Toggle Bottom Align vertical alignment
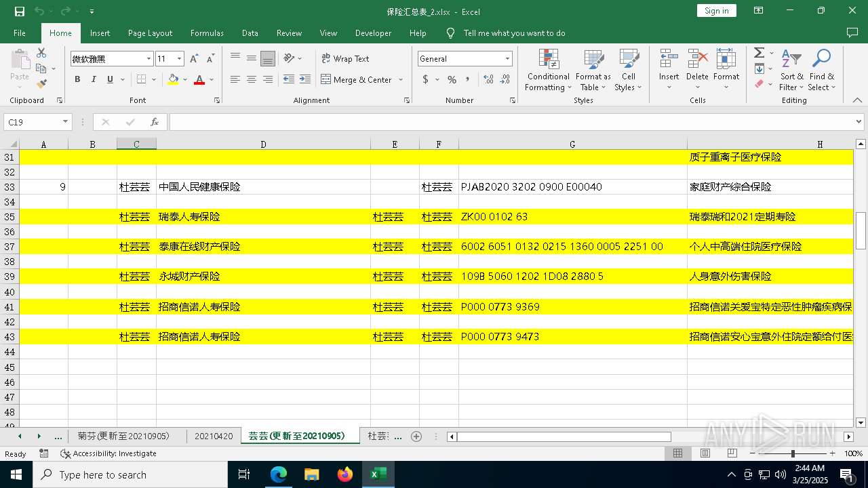Viewport: 868px width, 488px height. [268, 59]
